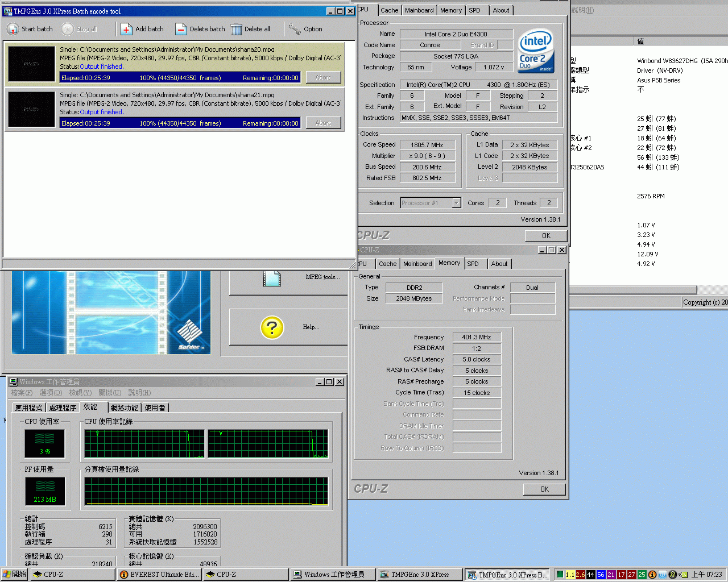
Task: Switch to Windows 工作管理員 taskbar button
Action: 333,575
